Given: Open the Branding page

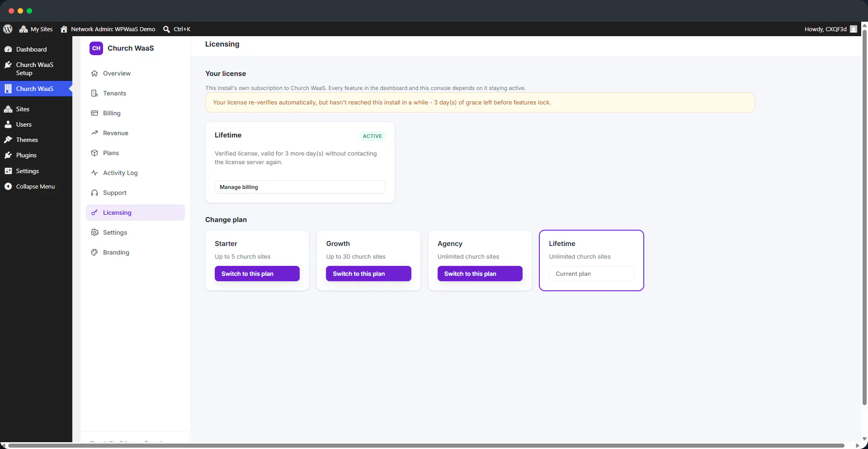Looking at the screenshot, I should click(135, 252).
